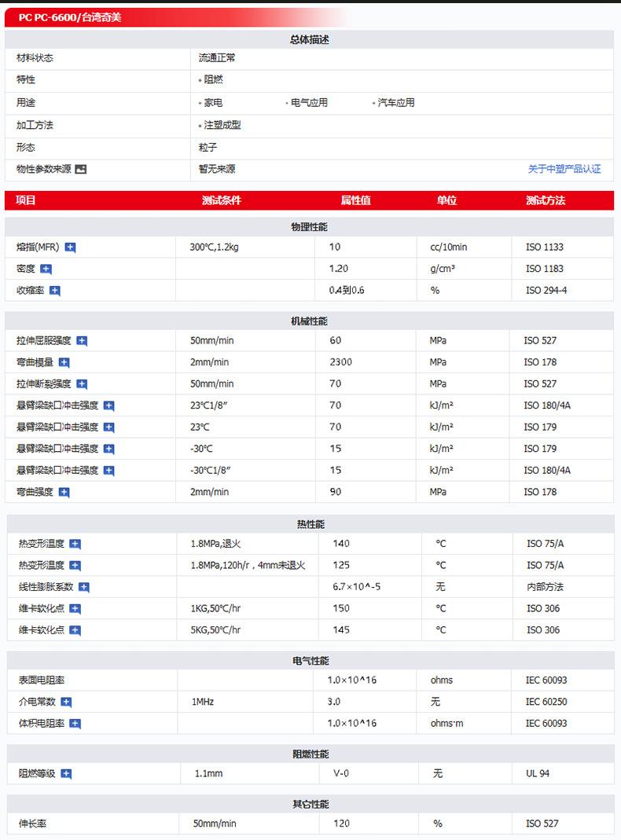Click the 阻燃性能 section heading

point(310,754)
